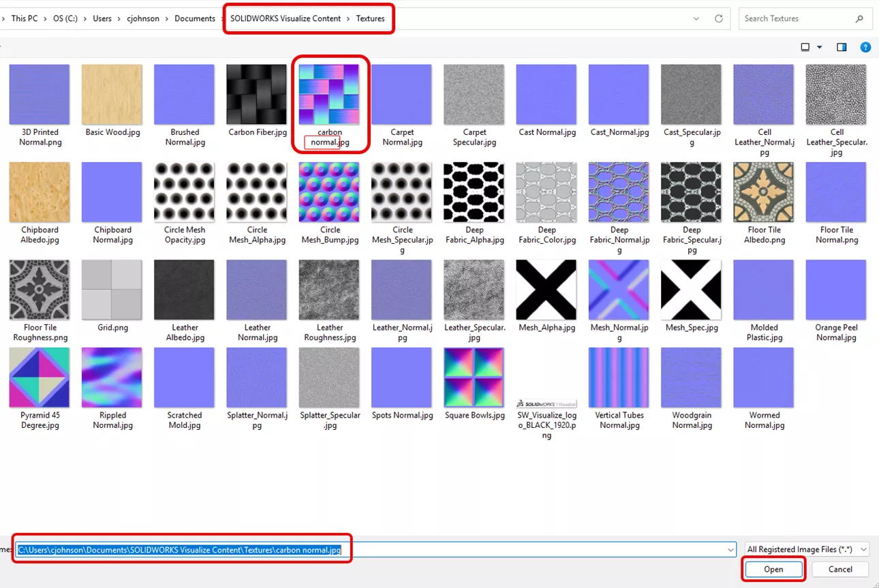Click the Open button

[773, 569]
